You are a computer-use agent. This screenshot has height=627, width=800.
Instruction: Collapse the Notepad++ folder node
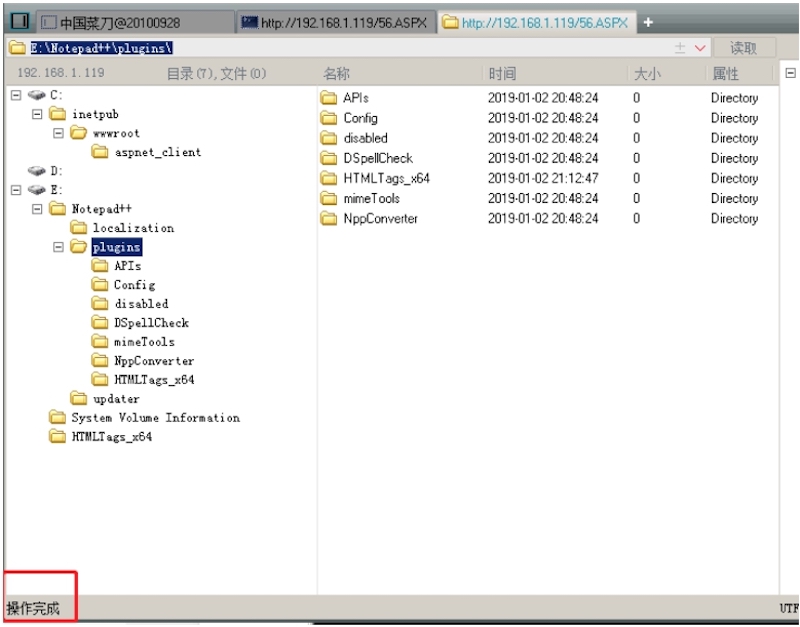point(37,209)
